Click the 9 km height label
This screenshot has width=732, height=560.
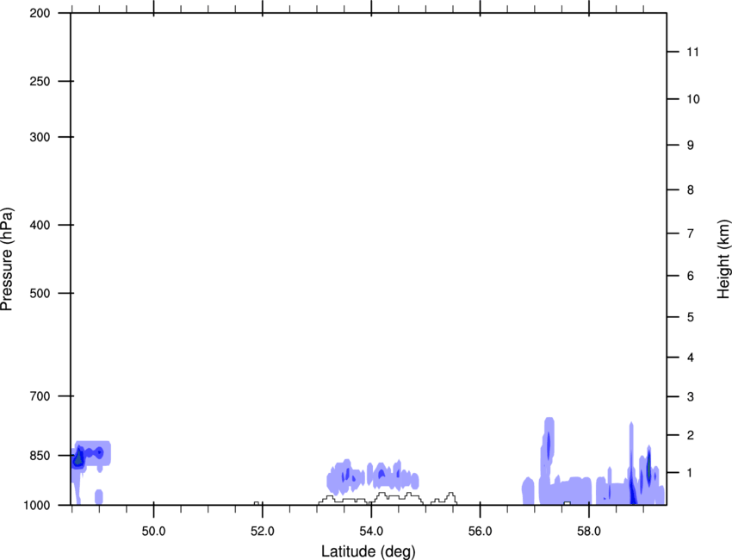(691, 146)
